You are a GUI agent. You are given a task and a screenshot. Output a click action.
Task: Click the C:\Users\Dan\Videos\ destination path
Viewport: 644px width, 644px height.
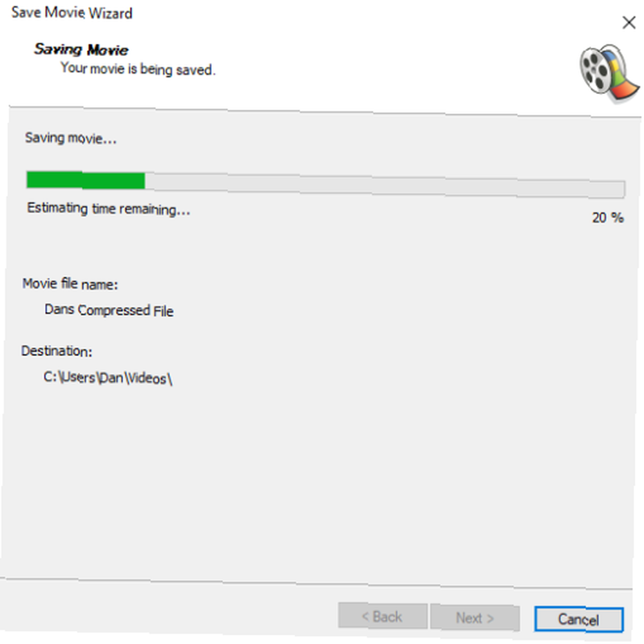tap(108, 378)
